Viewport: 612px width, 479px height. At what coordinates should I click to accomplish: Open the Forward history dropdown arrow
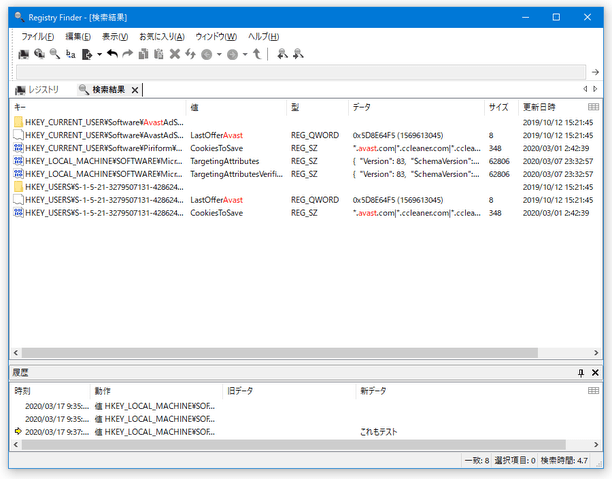pos(245,54)
